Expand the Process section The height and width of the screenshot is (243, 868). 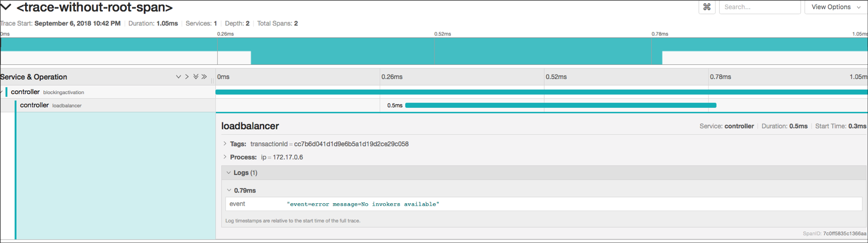[x=225, y=157]
